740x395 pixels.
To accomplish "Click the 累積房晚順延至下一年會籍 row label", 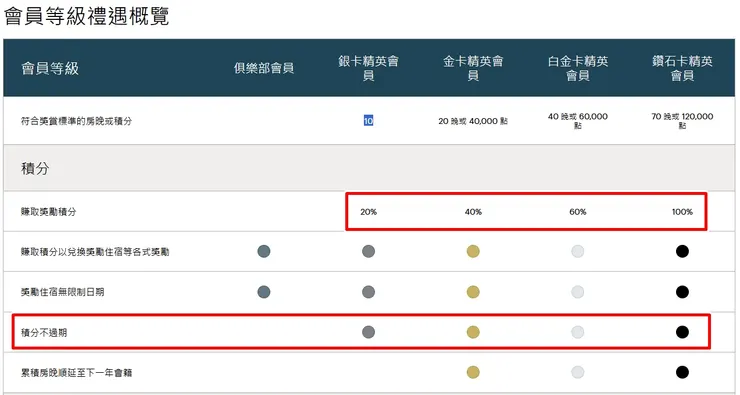I will click(76, 372).
